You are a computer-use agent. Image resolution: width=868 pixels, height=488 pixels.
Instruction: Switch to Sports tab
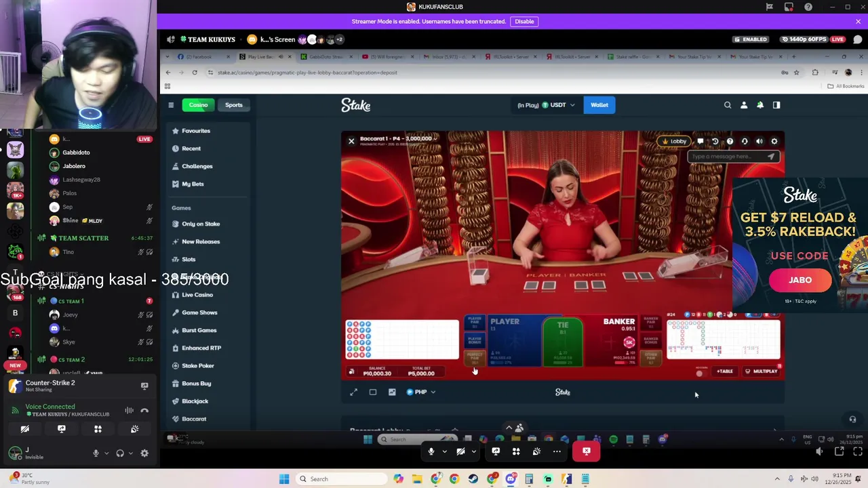pos(234,105)
